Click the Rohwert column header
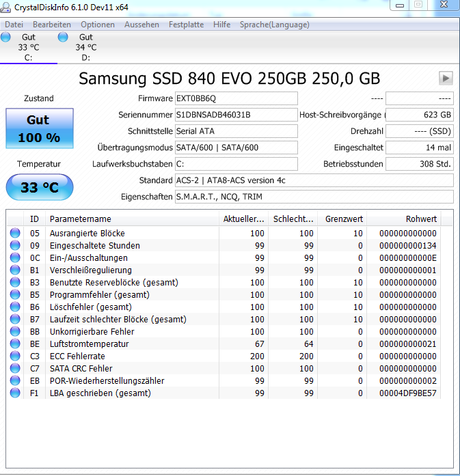The image size is (460, 476). point(404,219)
